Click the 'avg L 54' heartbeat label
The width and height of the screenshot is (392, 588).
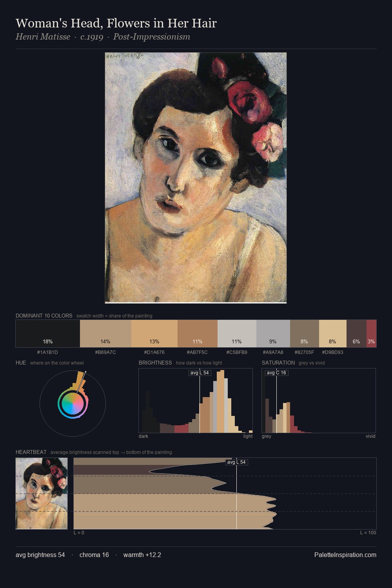pyautogui.click(x=236, y=462)
